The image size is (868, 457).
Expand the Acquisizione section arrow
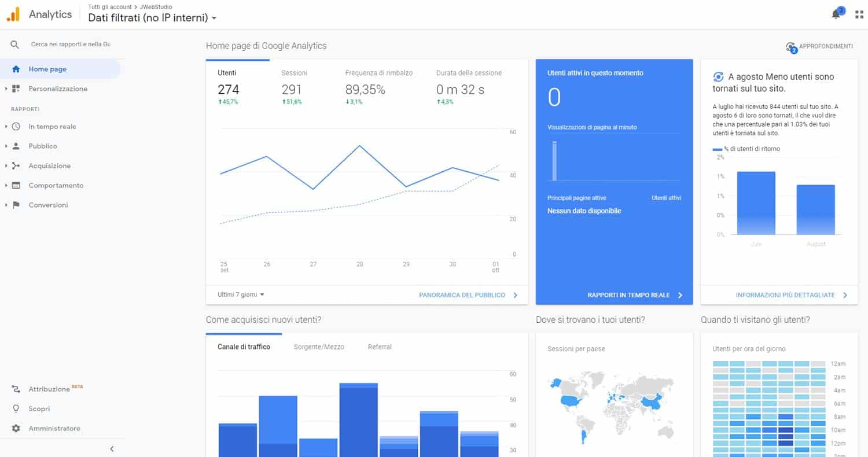pyautogui.click(x=6, y=165)
